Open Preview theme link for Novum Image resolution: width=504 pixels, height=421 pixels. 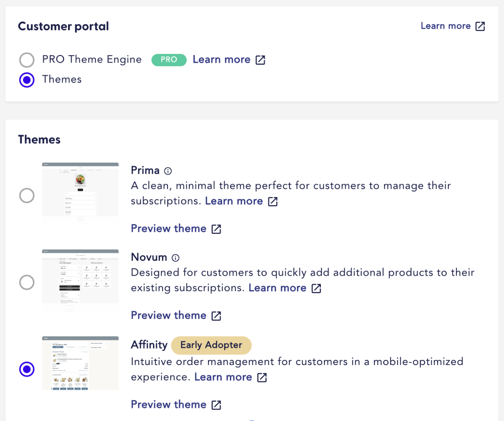click(x=168, y=315)
